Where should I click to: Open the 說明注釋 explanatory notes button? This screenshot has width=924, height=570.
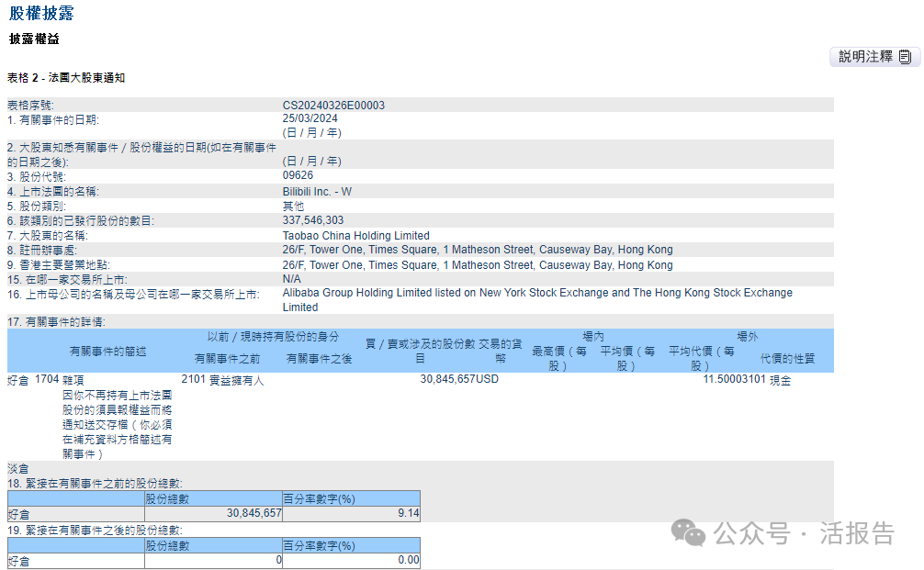tap(874, 57)
